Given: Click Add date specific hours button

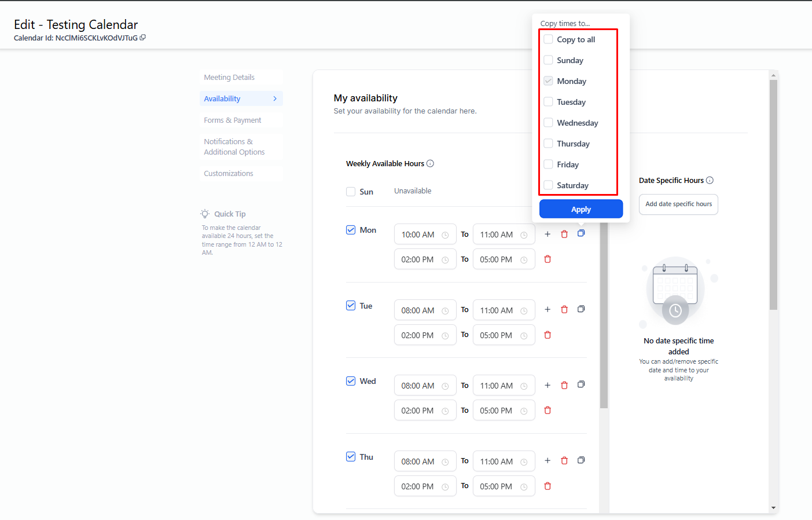Looking at the screenshot, I should [678, 204].
